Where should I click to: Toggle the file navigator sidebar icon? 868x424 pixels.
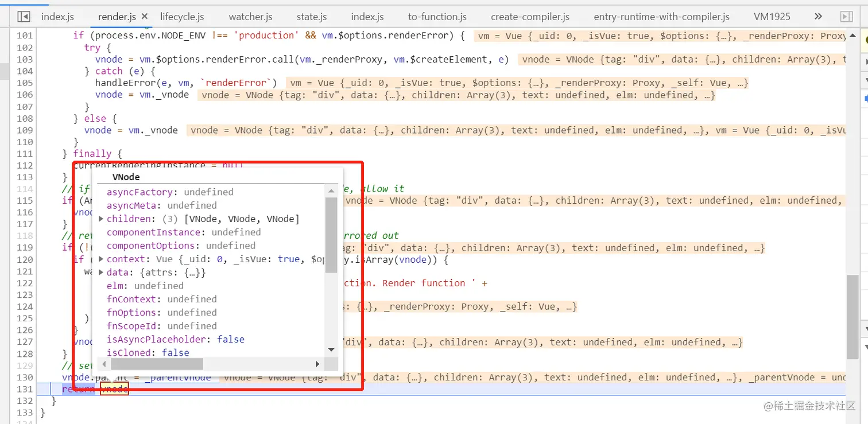click(24, 17)
